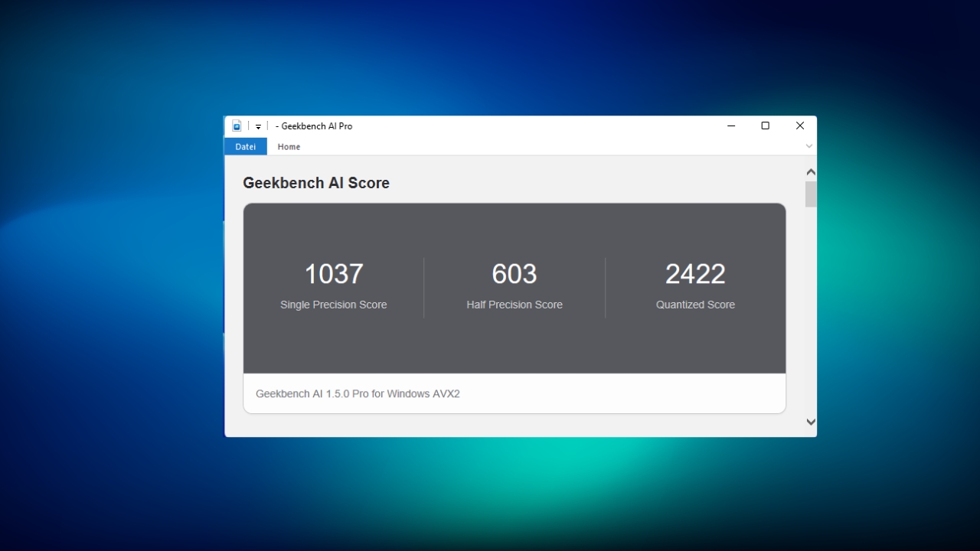Screen dimensions: 980x551
Task: Open the quick access toolbar customize arrow
Action: [x=258, y=127]
